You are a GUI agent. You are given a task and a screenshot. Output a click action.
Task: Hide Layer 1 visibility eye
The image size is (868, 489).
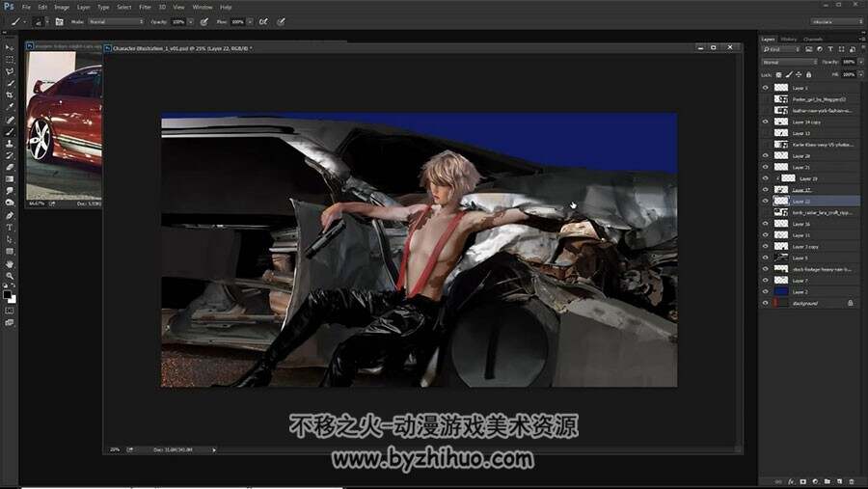pos(765,88)
